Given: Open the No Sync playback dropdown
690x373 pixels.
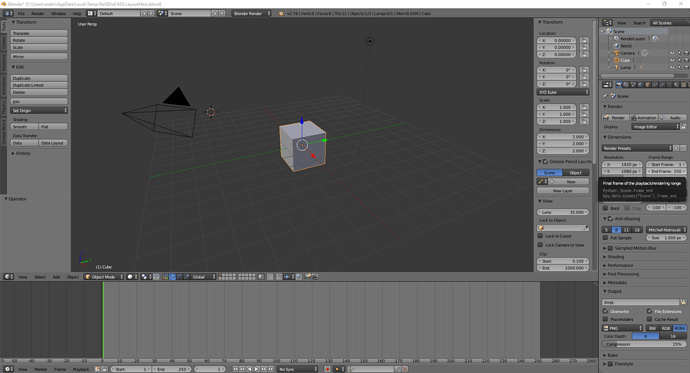Looking at the screenshot, I should 297,369.
